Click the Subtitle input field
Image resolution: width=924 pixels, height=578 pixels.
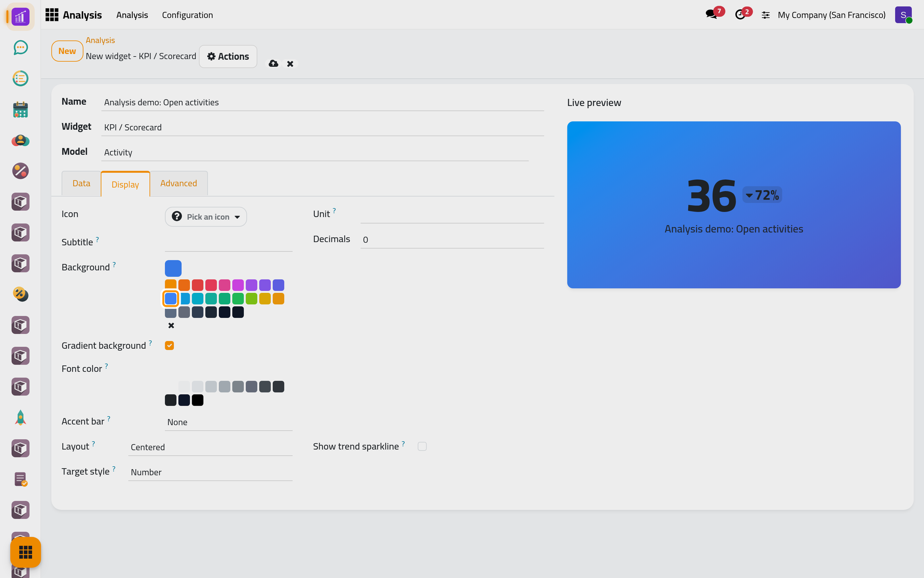click(229, 243)
